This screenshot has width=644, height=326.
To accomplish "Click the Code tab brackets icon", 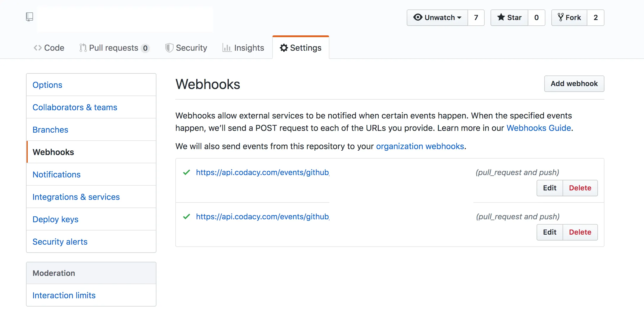I will tap(37, 48).
